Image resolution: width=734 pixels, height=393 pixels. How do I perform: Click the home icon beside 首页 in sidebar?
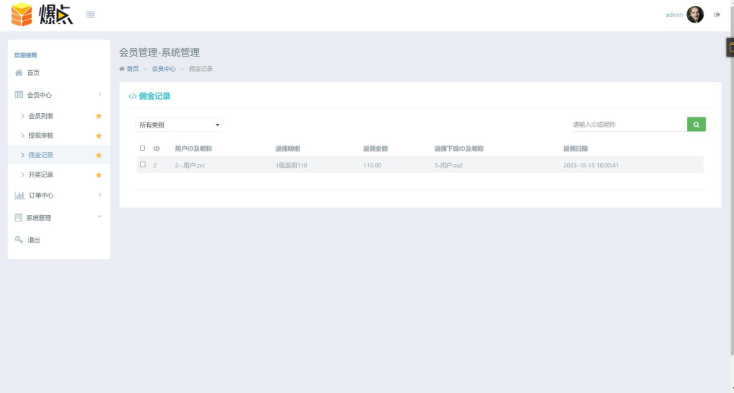coord(19,73)
